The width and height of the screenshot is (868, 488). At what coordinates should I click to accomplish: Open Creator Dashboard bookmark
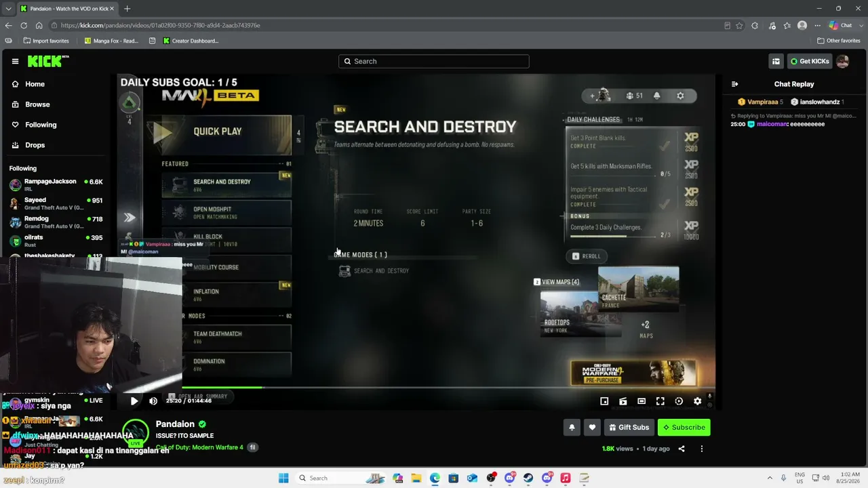191,41
